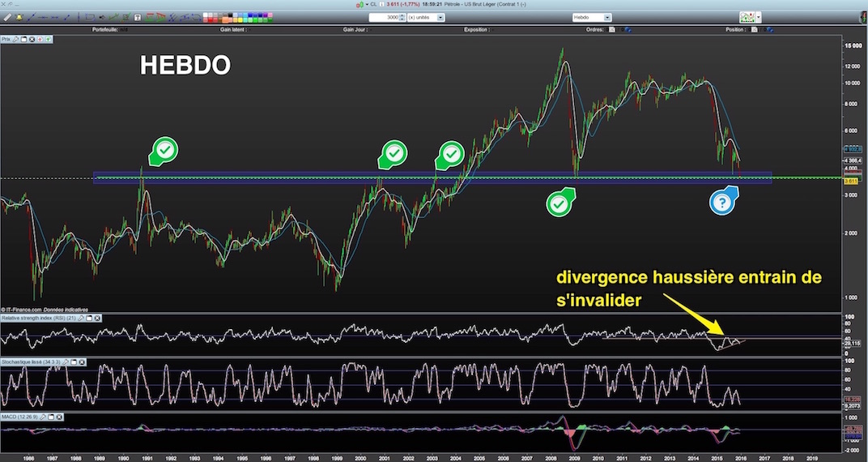This screenshot has width=868, height=462.
Task: Click the window close X in title bar
Action: pyautogui.click(x=3, y=4)
